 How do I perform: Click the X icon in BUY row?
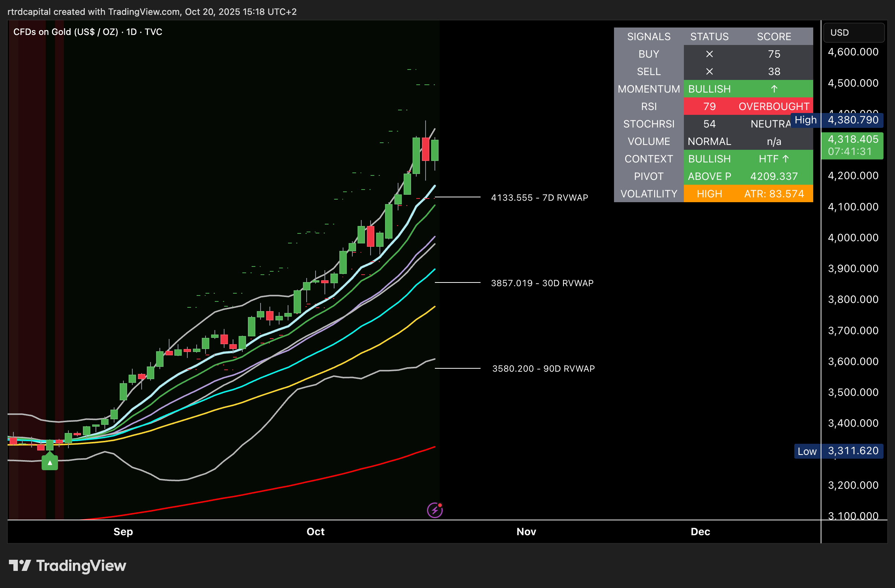pos(709,54)
